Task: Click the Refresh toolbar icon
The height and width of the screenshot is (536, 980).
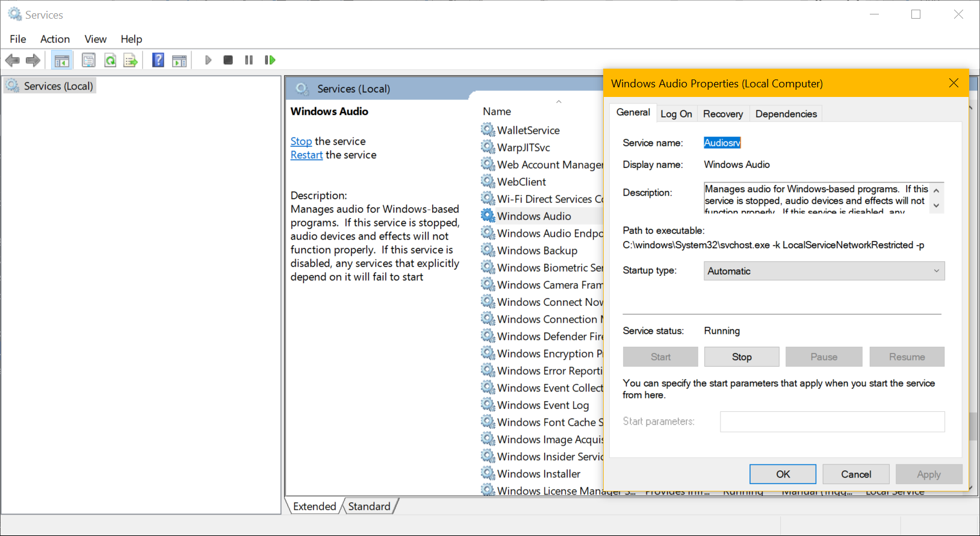Action: point(110,60)
